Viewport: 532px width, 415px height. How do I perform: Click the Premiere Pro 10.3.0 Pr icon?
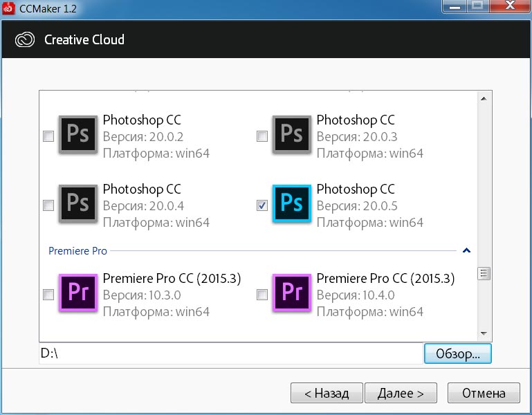(78, 292)
